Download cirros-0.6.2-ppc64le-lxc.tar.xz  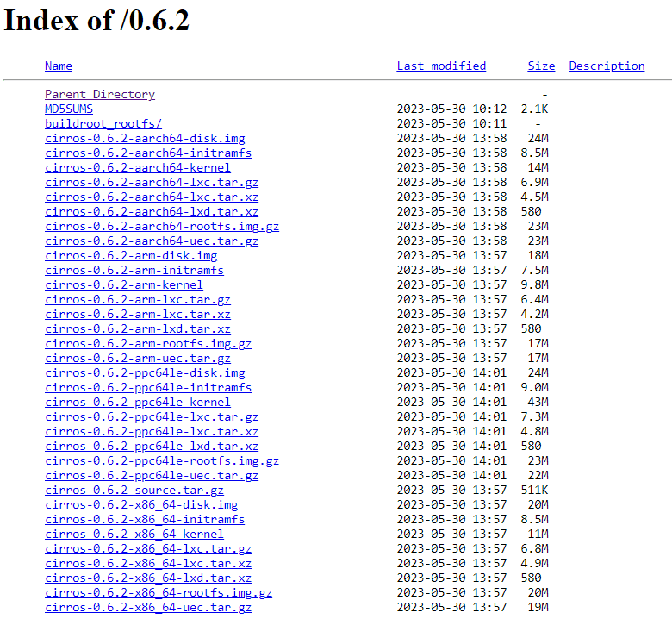152,431
